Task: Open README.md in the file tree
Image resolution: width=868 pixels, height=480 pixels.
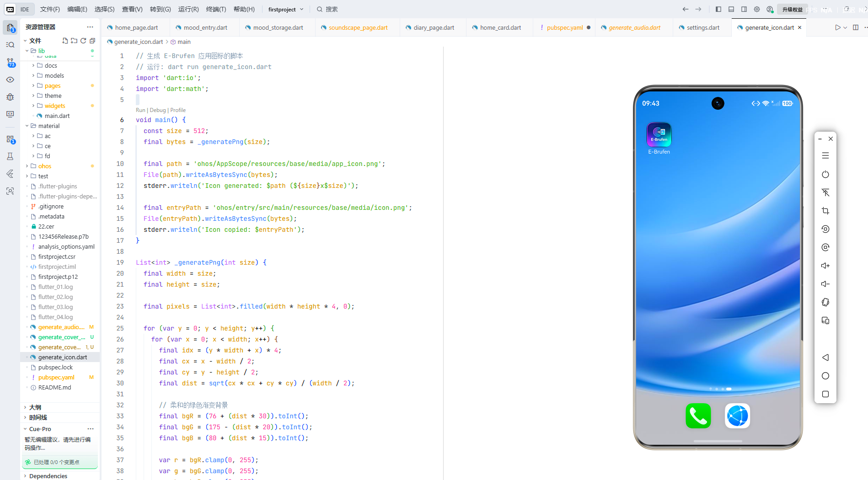Action: tap(54, 387)
